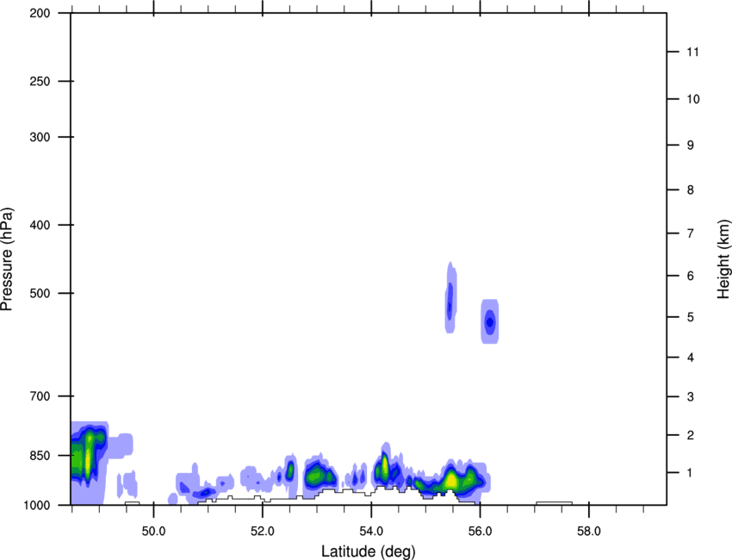This screenshot has width=732, height=560.
Task: Pick the 9 km height label
Action: (x=691, y=146)
